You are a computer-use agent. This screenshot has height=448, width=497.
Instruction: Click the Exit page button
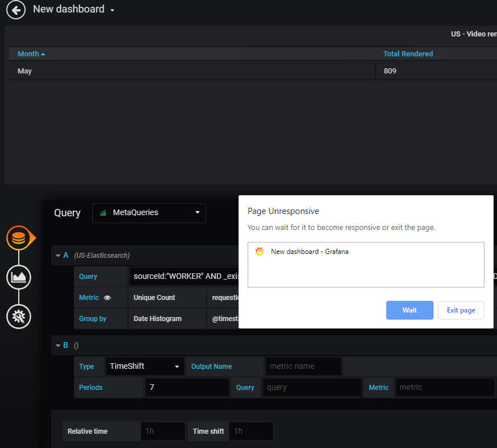pyautogui.click(x=461, y=310)
